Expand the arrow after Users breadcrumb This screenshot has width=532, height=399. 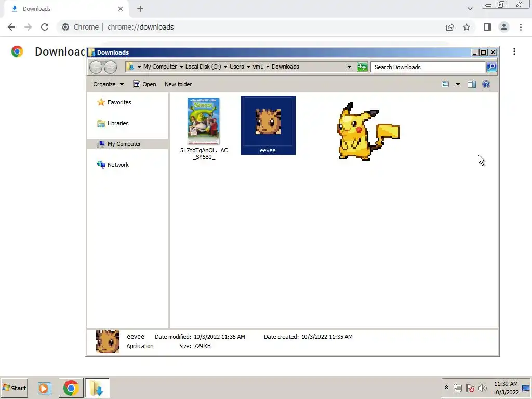coord(248,67)
